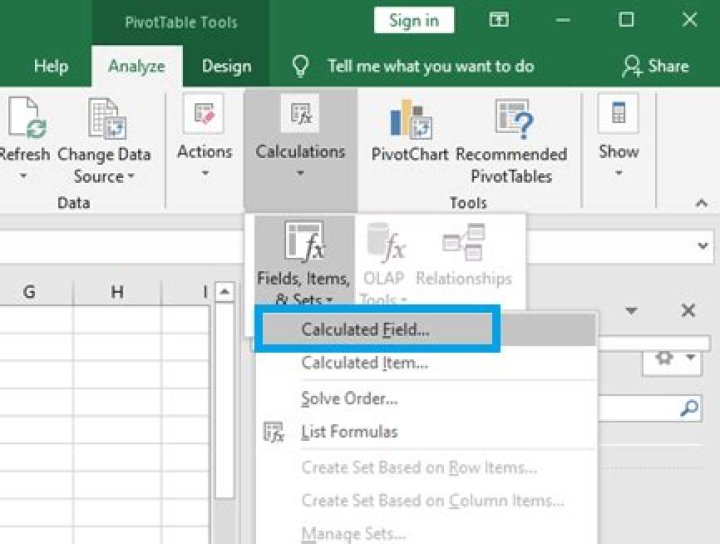Screen dimensions: 720x544
Task: Select column G header
Action: tap(29, 292)
